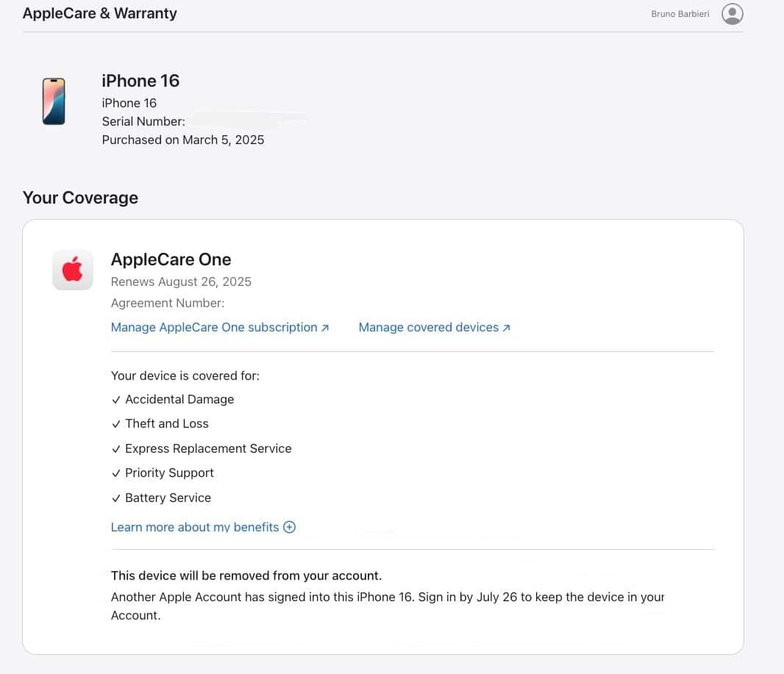Click the Bruno Barbieri account name
784x674 pixels.
(x=680, y=14)
